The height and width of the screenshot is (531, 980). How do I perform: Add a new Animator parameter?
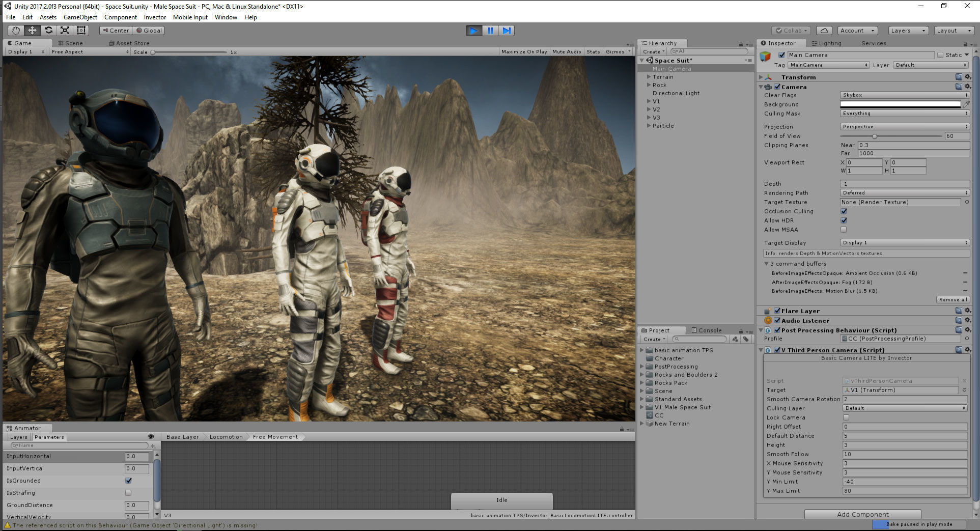click(x=153, y=445)
